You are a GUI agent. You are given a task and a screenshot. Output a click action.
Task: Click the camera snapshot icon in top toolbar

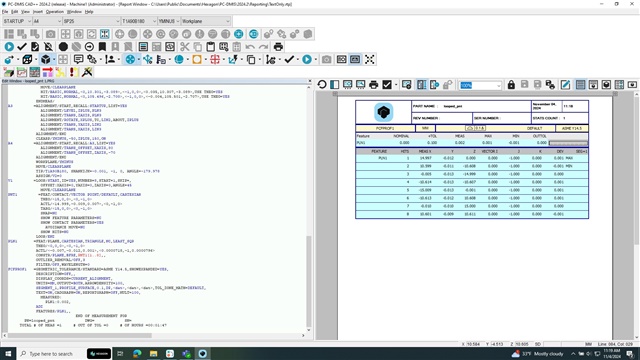click(50, 34)
